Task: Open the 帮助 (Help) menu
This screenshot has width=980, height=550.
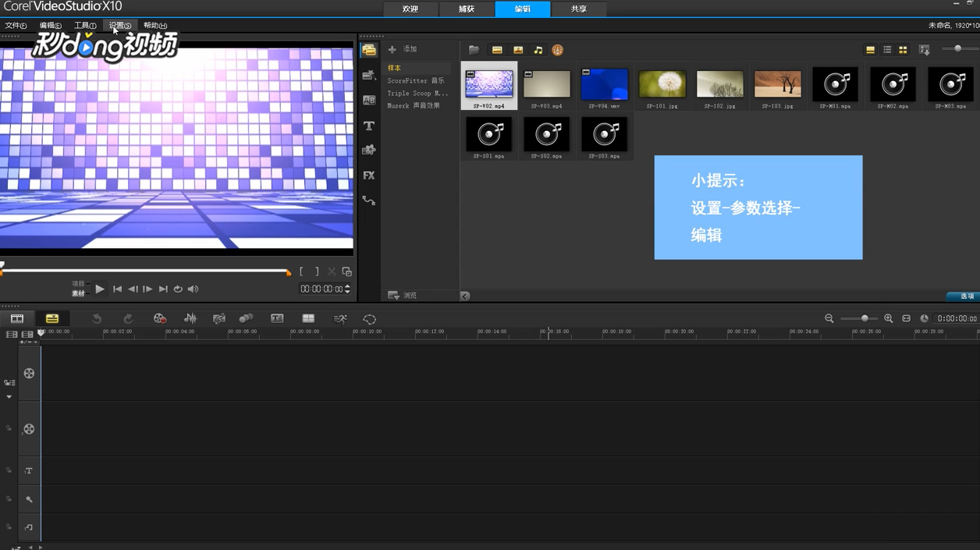Action: point(155,26)
